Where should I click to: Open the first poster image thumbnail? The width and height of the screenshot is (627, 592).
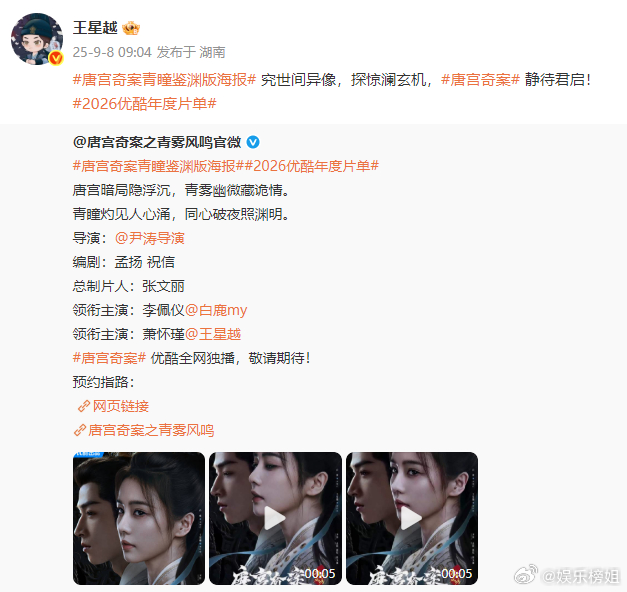point(139,518)
